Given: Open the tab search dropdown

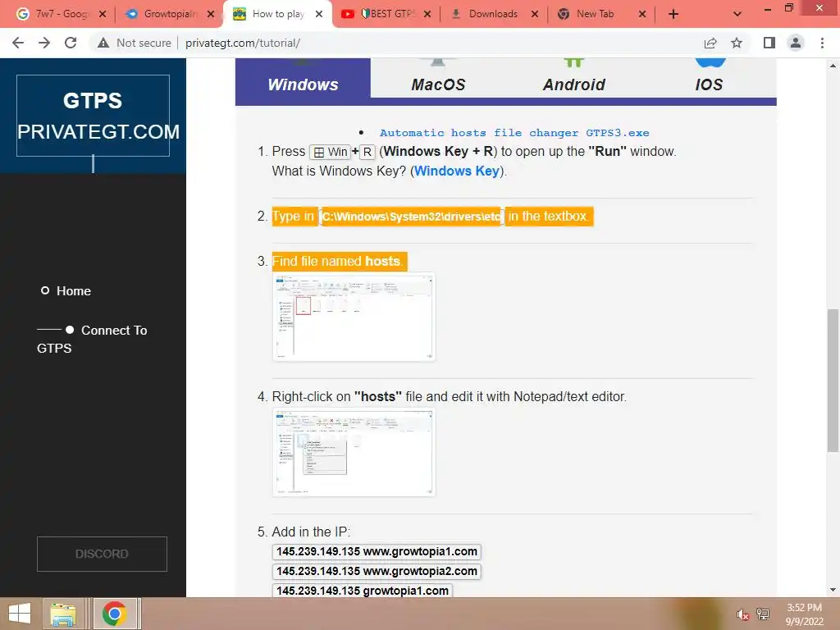Looking at the screenshot, I should 737,14.
